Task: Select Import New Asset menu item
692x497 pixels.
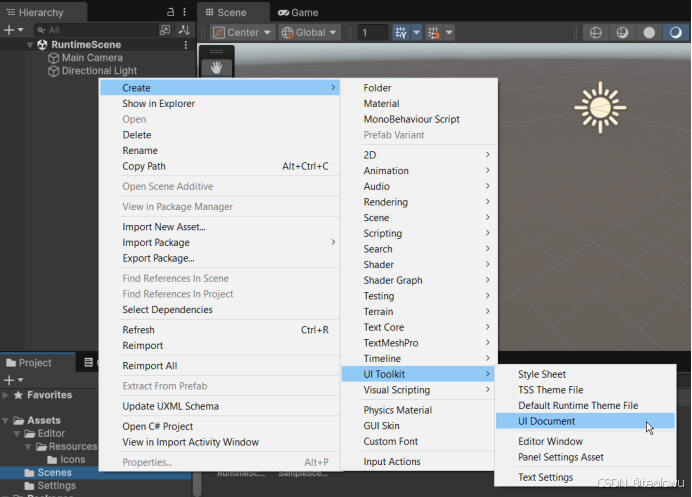Action: (x=220, y=227)
